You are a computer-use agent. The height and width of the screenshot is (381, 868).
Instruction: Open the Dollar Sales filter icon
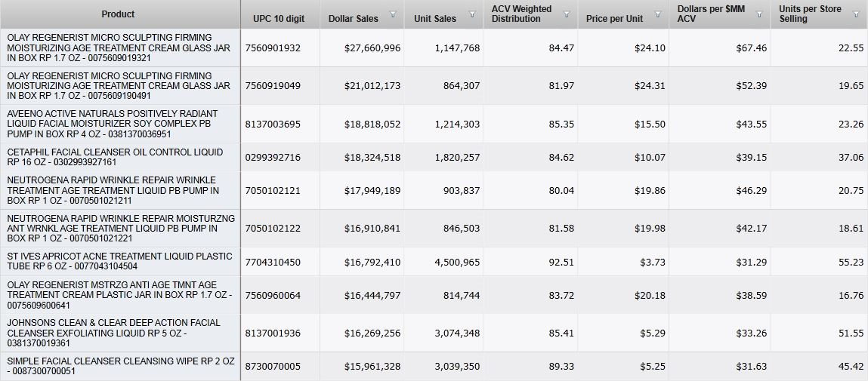click(392, 14)
